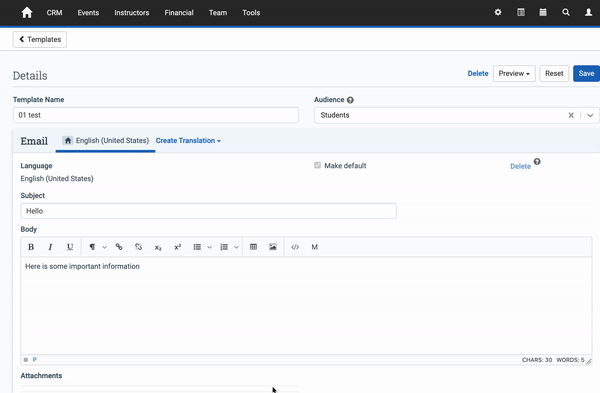
Task: Click into the body text area
Action: tap(306, 306)
